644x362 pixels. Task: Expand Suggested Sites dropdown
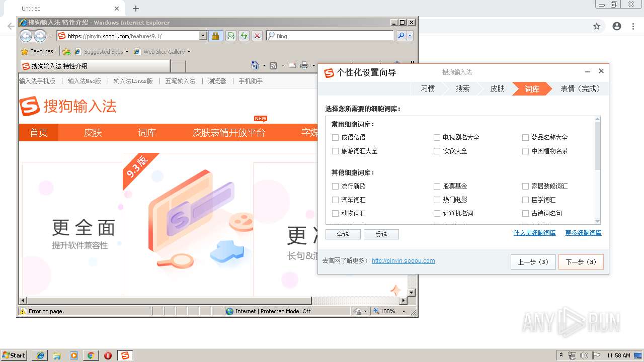[x=127, y=52]
